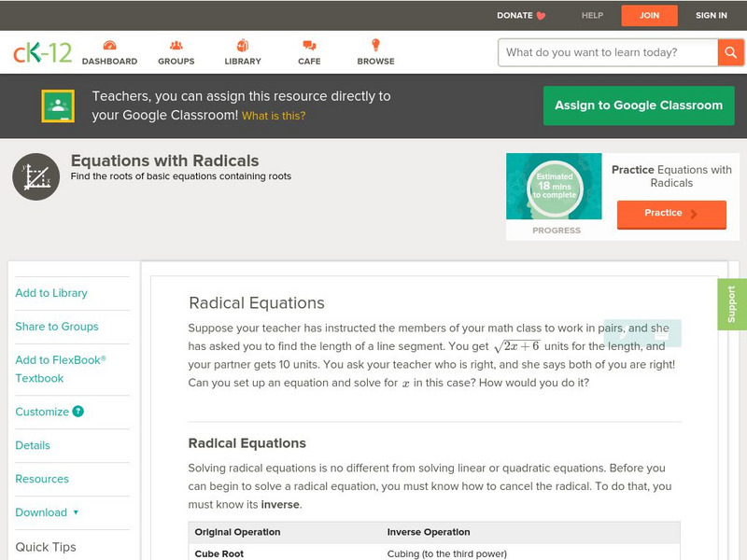Click the Equations with Radicals graph icon
This screenshot has width=747, height=560.
tap(36, 176)
